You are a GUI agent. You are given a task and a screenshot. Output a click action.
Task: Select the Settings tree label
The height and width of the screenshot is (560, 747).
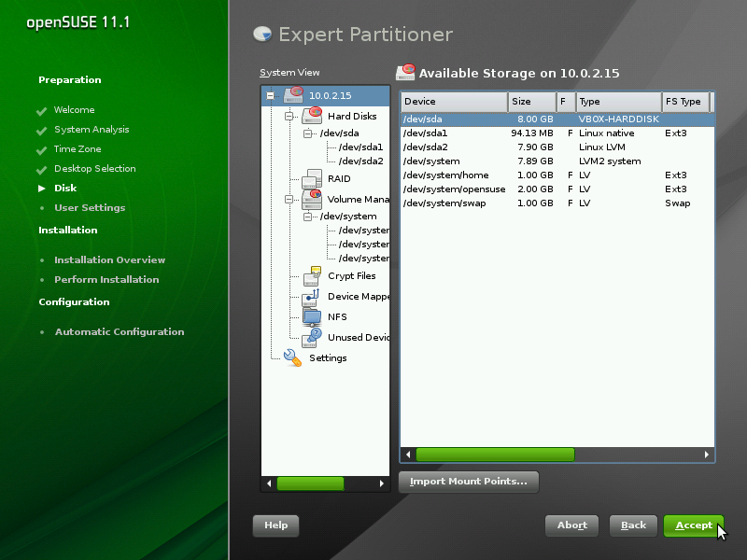tap(328, 358)
